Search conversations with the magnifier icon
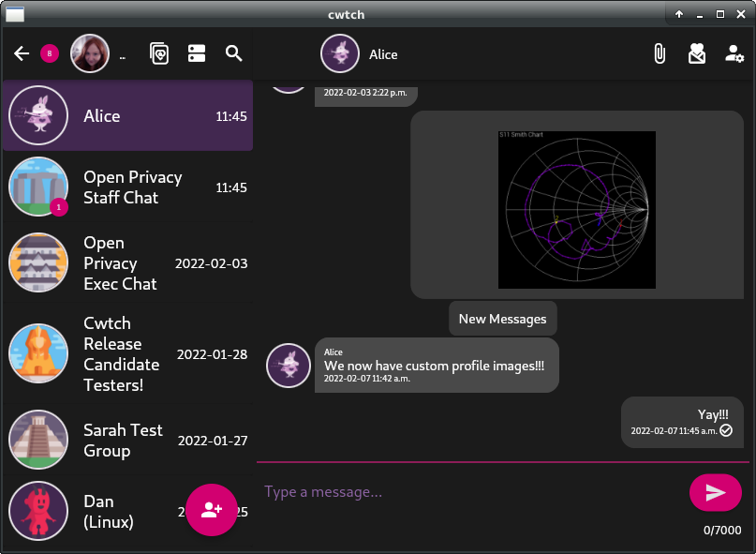 [234, 53]
